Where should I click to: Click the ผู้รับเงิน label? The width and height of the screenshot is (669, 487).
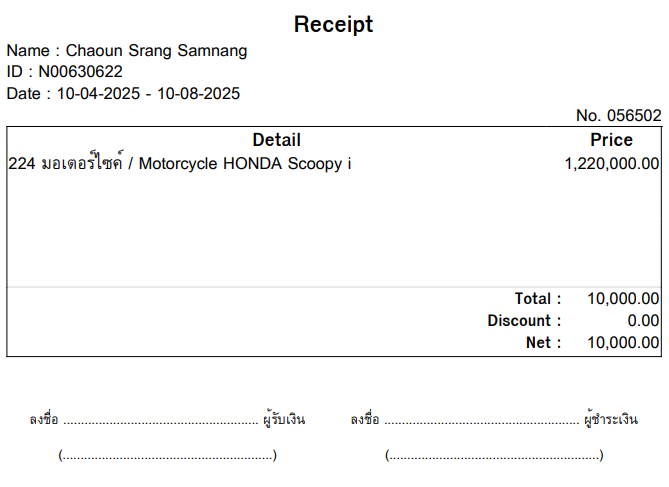[x=284, y=419]
